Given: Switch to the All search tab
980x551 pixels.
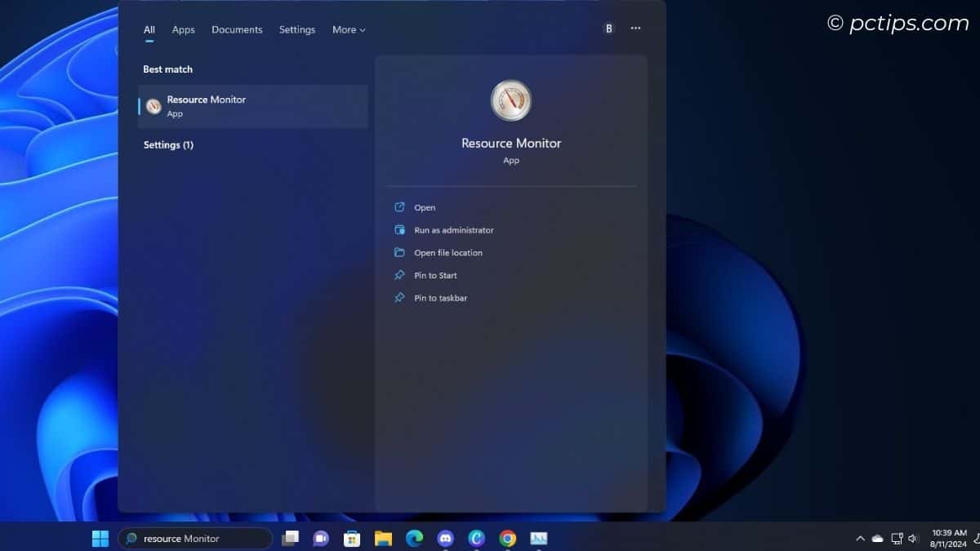Looking at the screenshot, I should click(x=149, y=29).
